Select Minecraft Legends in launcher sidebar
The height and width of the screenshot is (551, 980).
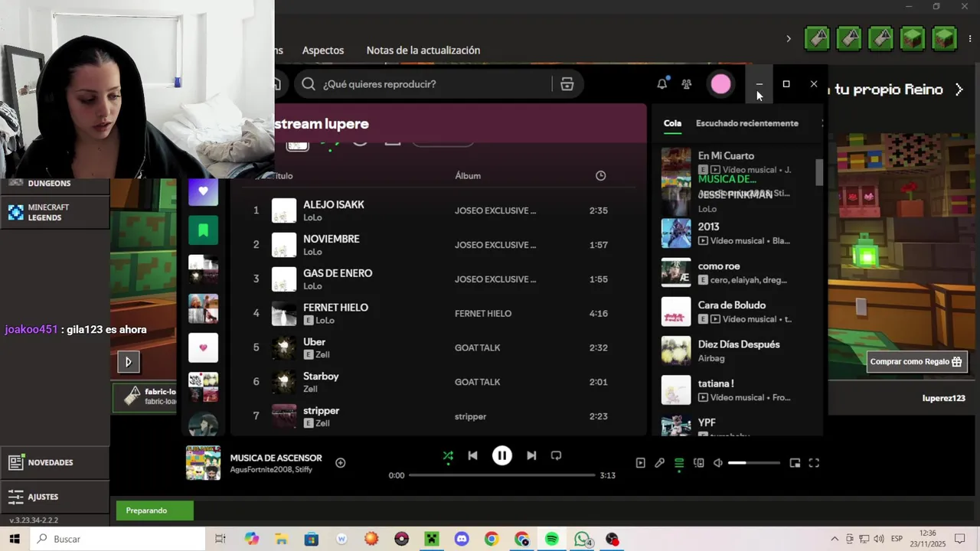pyautogui.click(x=55, y=213)
